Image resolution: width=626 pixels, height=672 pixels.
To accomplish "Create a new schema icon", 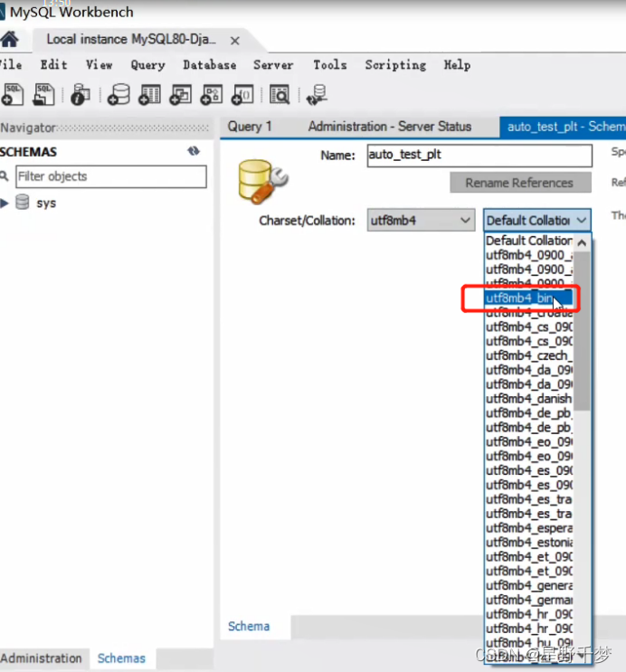I will click(119, 94).
